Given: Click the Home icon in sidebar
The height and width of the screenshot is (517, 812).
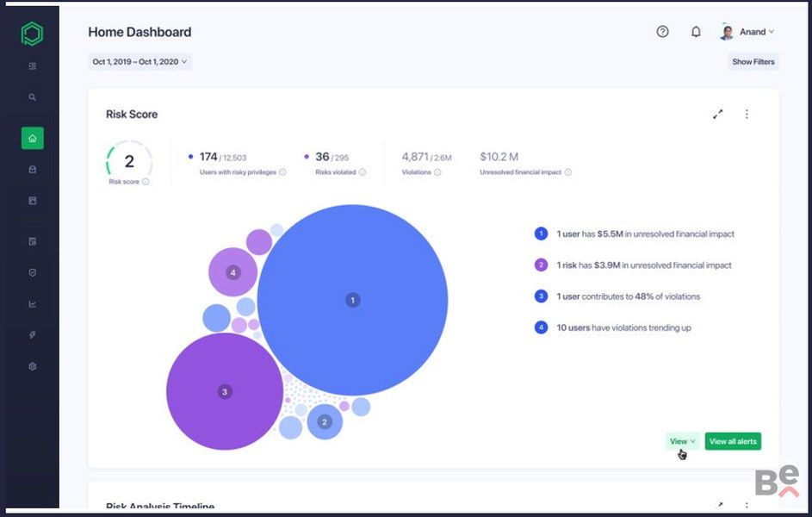Looking at the screenshot, I should pyautogui.click(x=32, y=138).
